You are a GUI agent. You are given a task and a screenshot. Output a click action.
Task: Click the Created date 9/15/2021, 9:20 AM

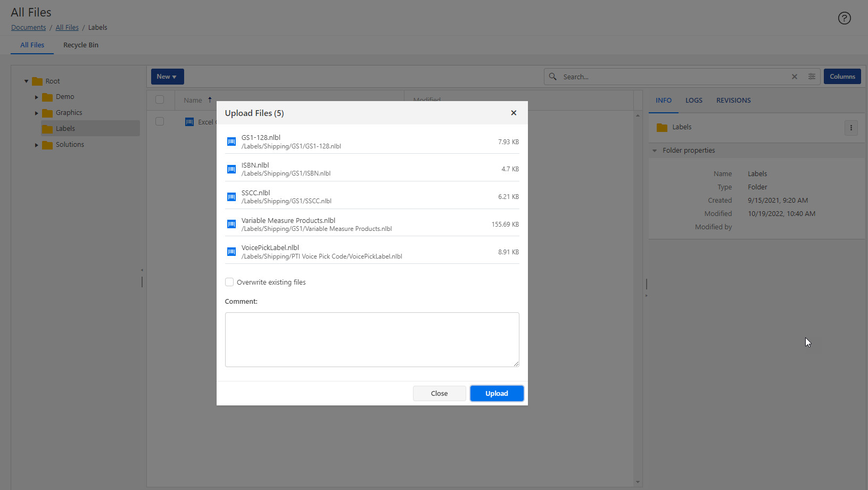tap(778, 201)
